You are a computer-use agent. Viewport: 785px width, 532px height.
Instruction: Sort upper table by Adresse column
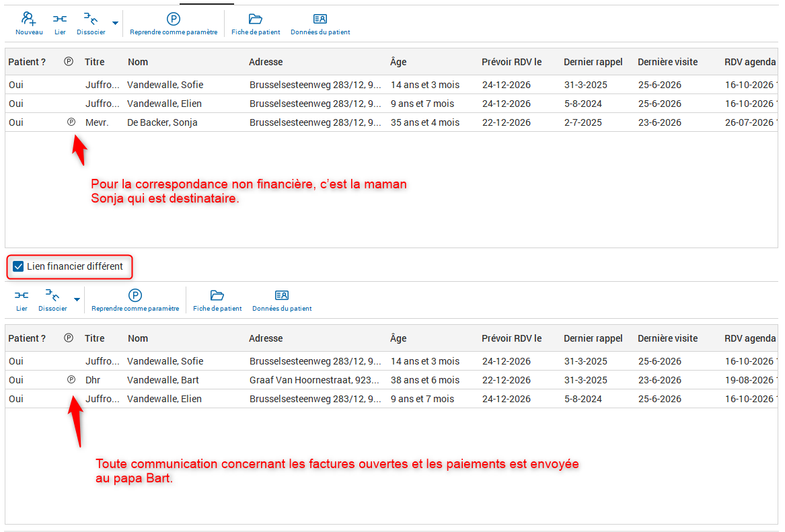pyautogui.click(x=266, y=62)
